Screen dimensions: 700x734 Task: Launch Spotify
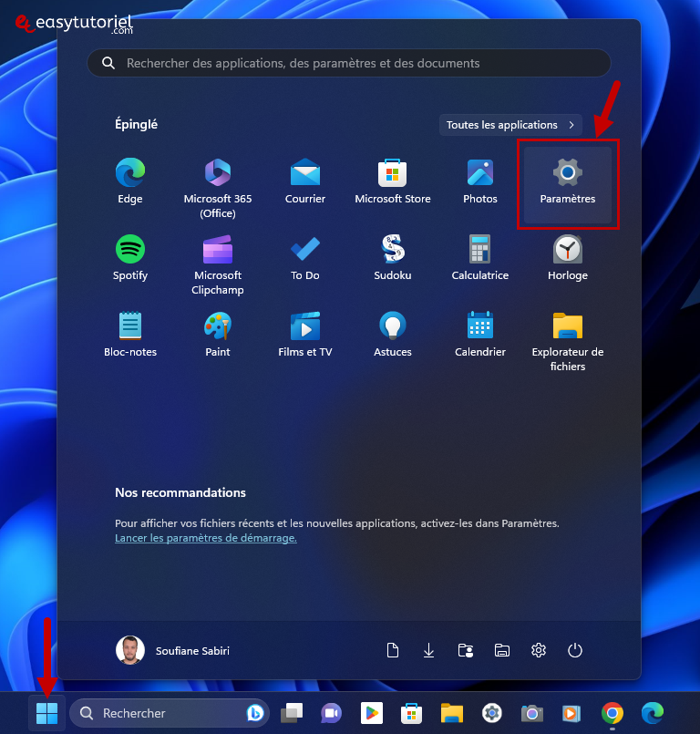130,258
